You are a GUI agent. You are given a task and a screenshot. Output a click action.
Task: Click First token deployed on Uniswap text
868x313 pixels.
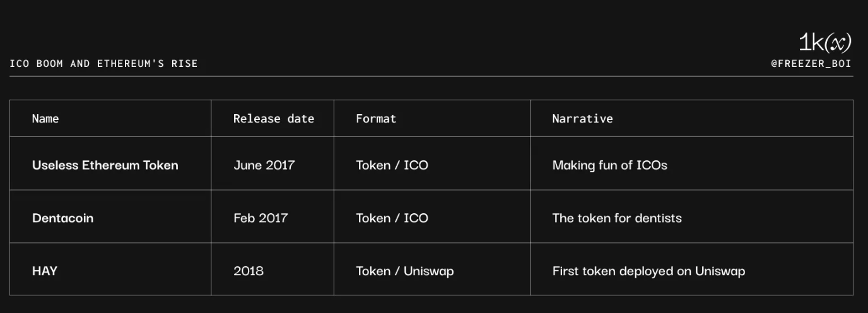(648, 271)
